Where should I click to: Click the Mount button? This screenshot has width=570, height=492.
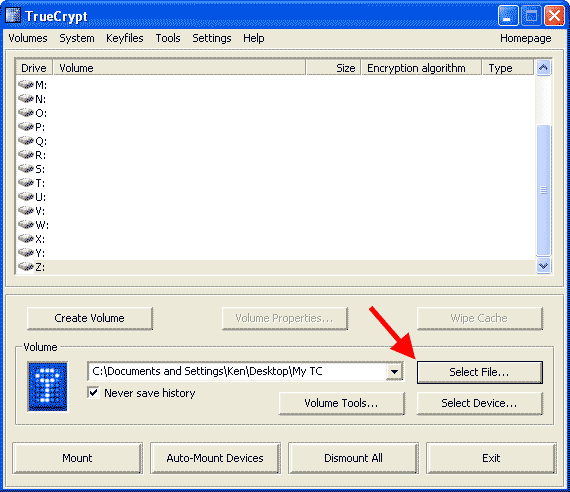pos(77,458)
